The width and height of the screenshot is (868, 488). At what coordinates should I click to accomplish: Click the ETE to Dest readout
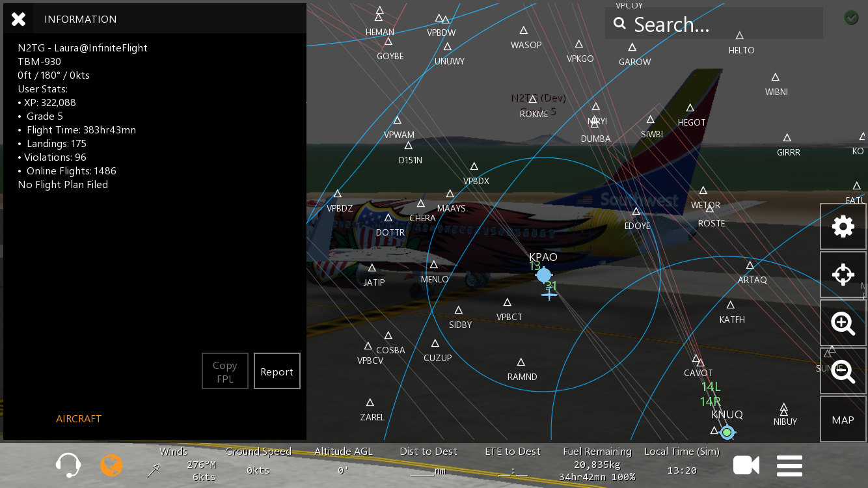(x=513, y=461)
